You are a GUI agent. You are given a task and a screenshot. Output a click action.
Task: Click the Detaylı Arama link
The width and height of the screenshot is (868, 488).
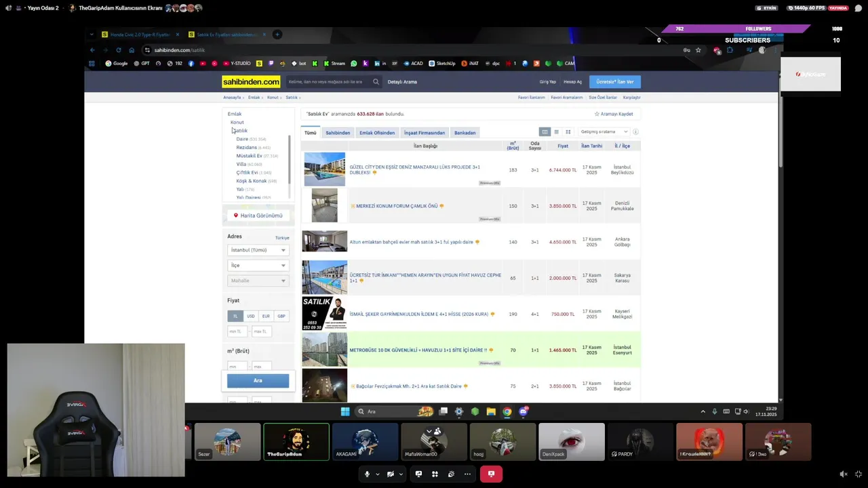[x=402, y=82]
